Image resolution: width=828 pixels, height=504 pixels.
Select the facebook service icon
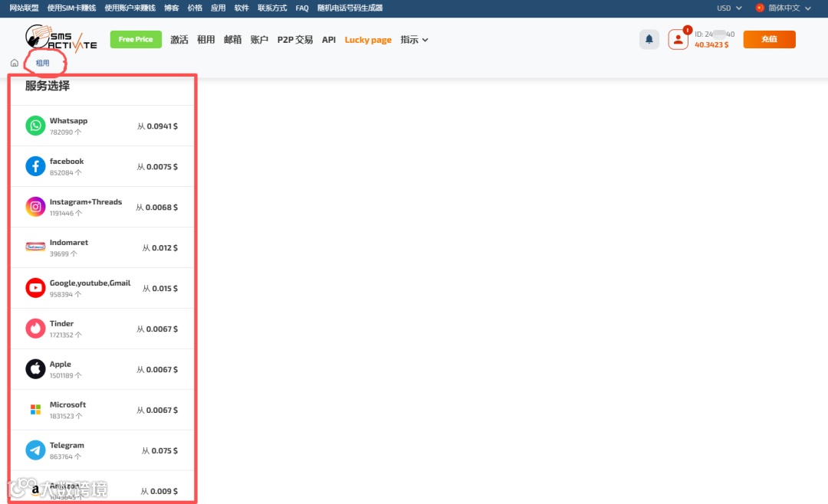point(35,166)
